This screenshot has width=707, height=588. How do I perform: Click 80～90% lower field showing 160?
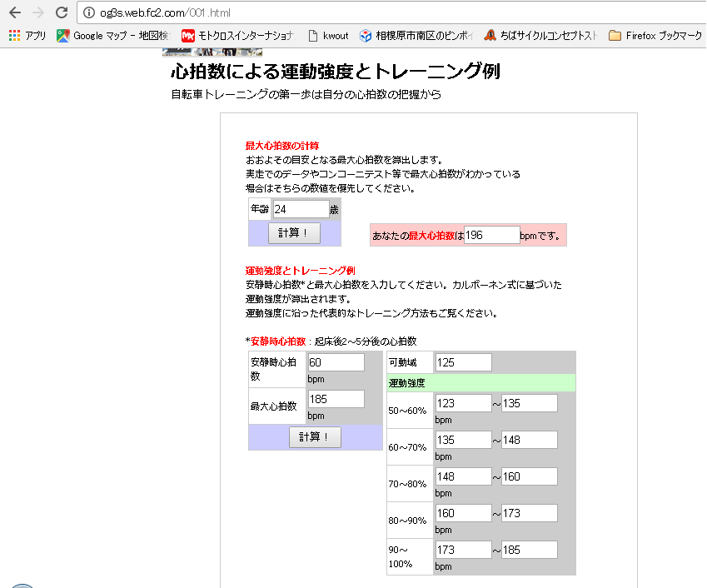point(464,513)
